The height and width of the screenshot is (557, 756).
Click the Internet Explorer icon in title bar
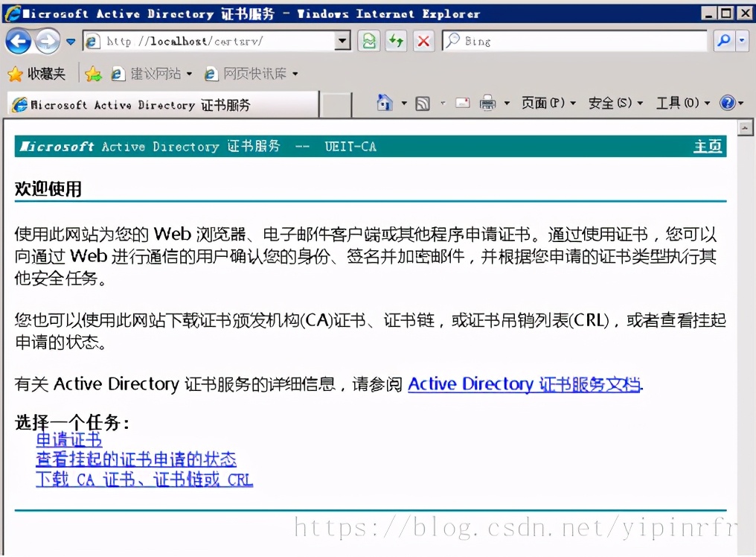(12, 13)
